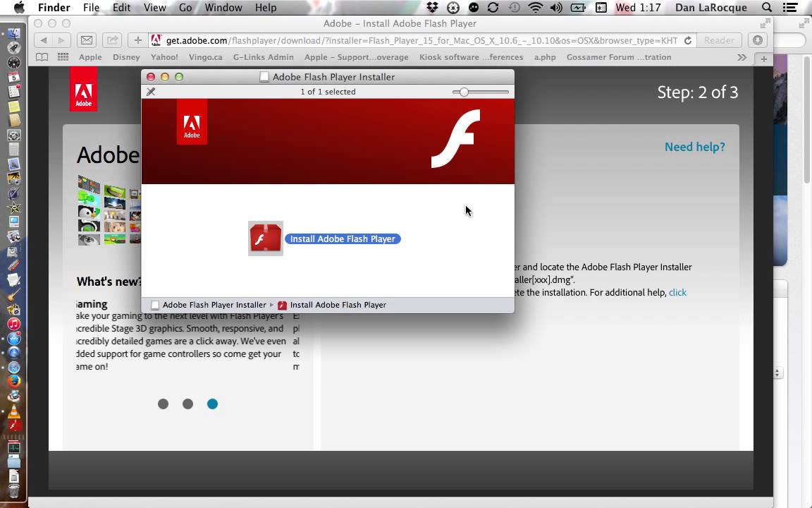Click the battery status icon in menu bar
This screenshot has height=508, width=812.
click(x=578, y=8)
